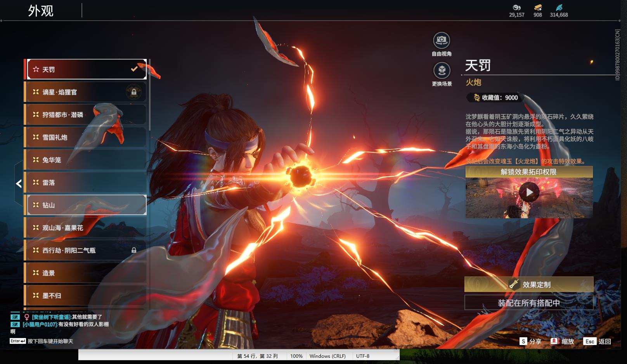
Task: Click the lock icon on 摘星·焰狸官
Action: 134,92
